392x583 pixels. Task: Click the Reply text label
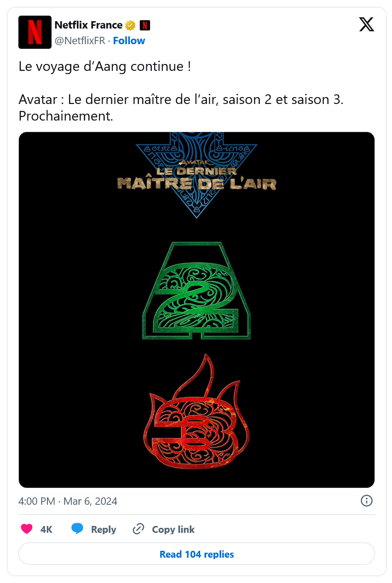pos(104,530)
